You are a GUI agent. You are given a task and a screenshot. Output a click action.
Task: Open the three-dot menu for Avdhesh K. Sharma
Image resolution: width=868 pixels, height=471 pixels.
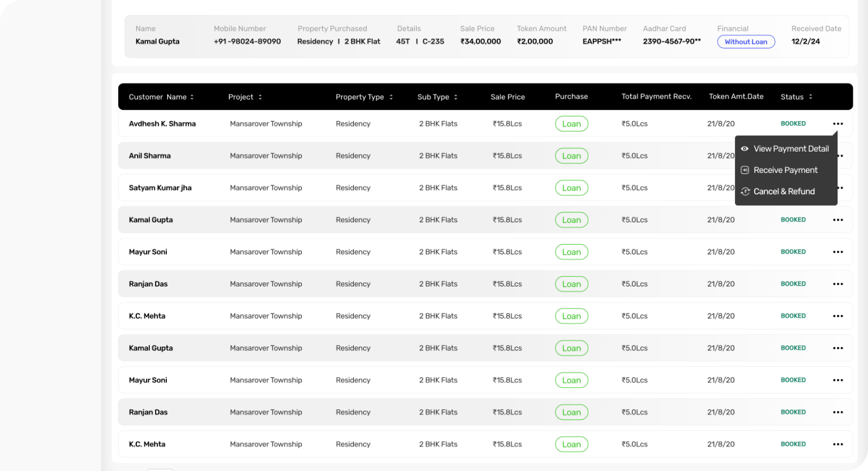click(x=838, y=124)
